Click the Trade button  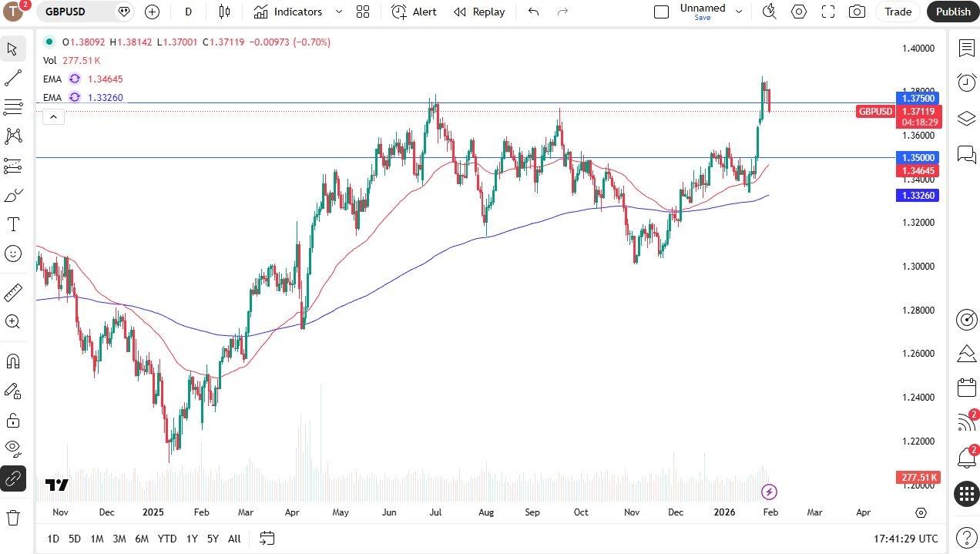[898, 12]
